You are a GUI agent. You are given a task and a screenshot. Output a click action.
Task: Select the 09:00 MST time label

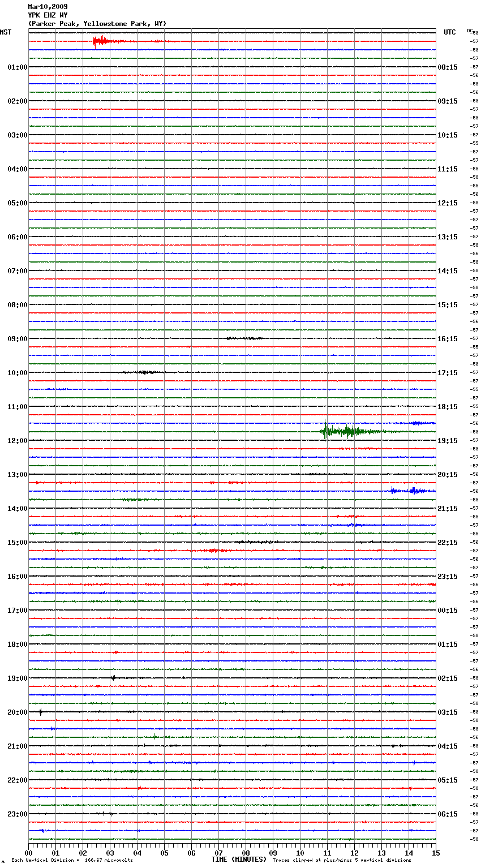(18, 339)
